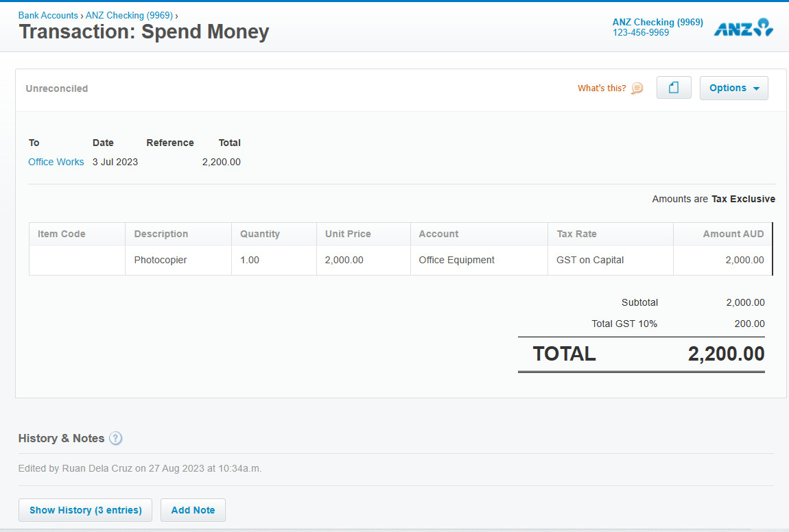Screen dimensions: 789x532
Task: Click the What's this speech bubble icon
Action: point(637,88)
